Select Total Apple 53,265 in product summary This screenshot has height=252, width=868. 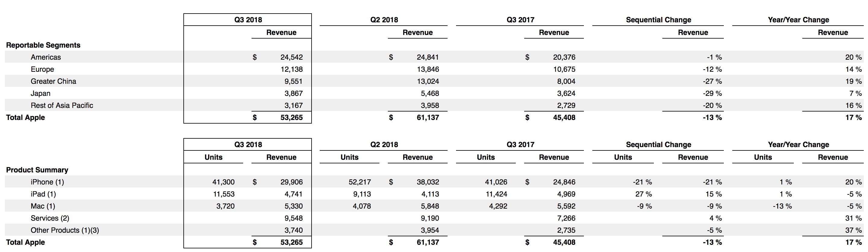pos(291,242)
